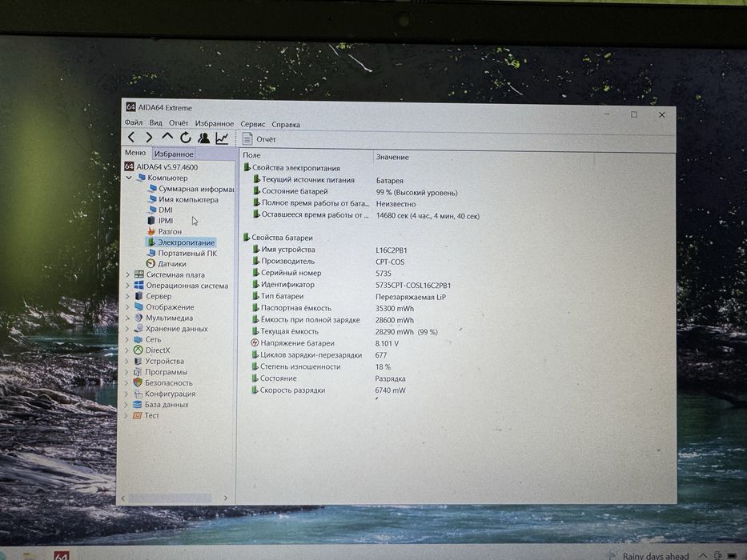Select the Оставшееся время работы row
Image resolution: width=747 pixels, height=560 pixels.
point(366,215)
